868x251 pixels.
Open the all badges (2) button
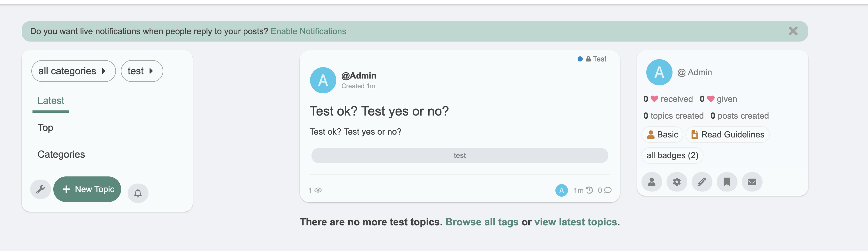click(672, 155)
